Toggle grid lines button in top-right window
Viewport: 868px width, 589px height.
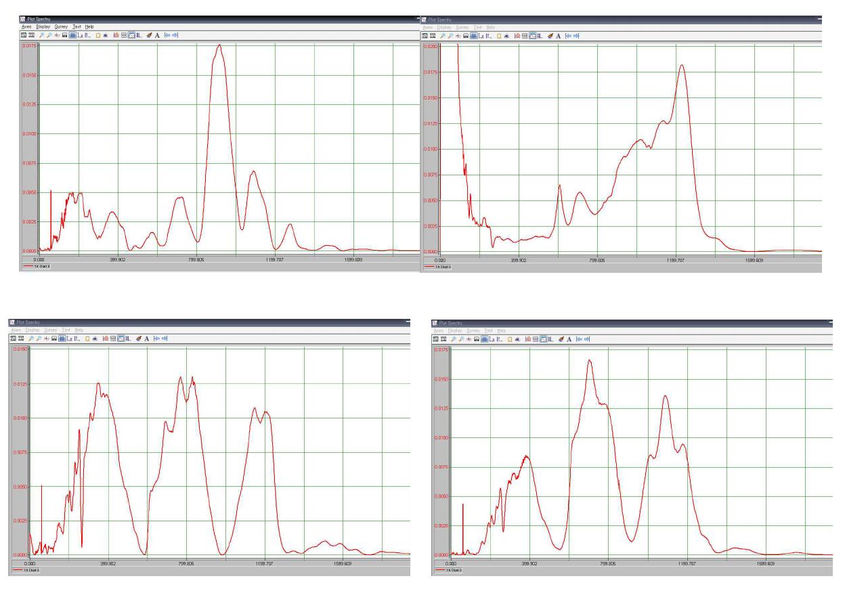474,36
